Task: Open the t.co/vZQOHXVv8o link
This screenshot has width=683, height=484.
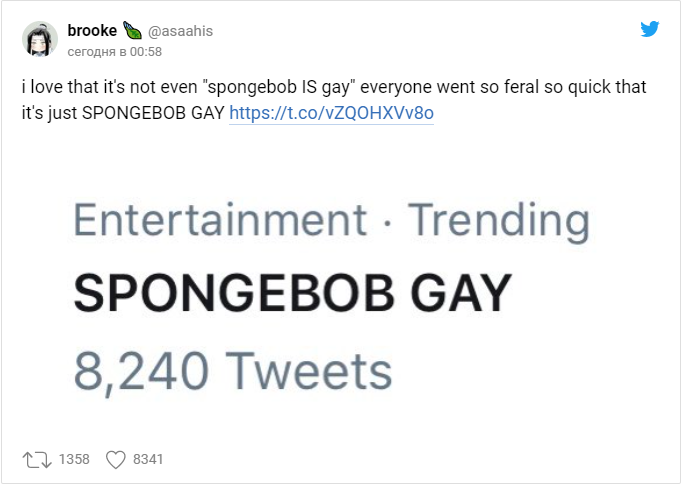Action: coord(331,113)
